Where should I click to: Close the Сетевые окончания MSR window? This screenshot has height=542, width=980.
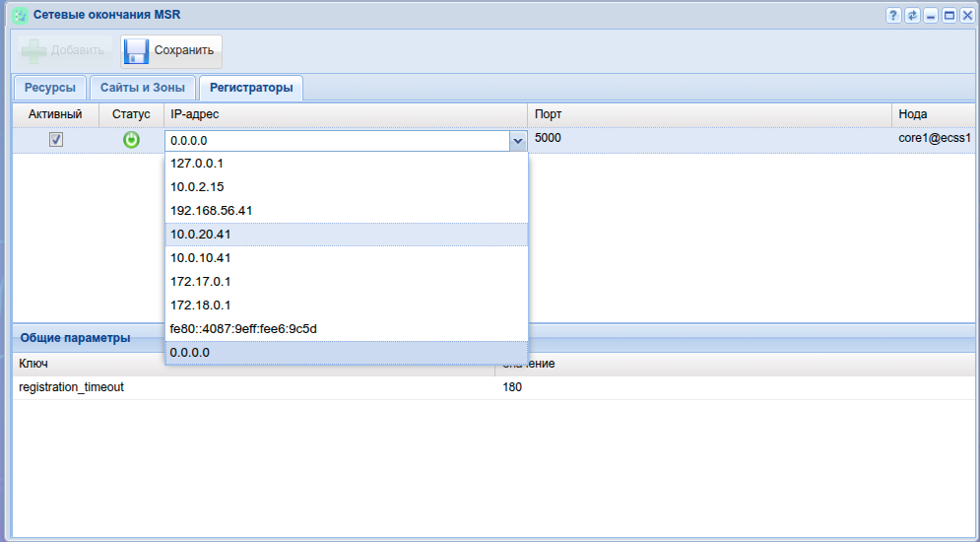click(x=967, y=16)
